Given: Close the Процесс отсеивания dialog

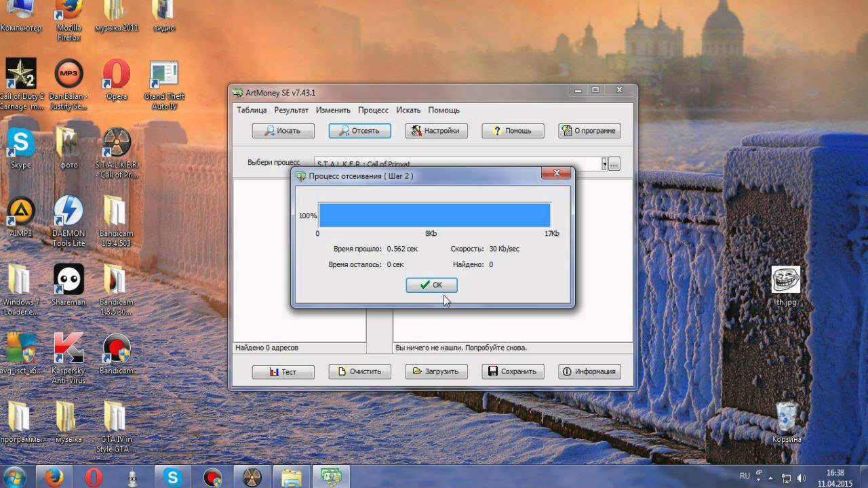Looking at the screenshot, I should (556, 174).
